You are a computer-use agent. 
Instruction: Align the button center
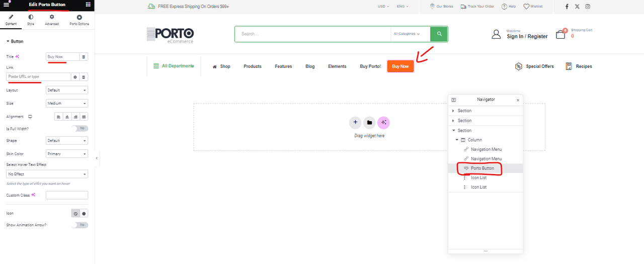click(x=67, y=117)
